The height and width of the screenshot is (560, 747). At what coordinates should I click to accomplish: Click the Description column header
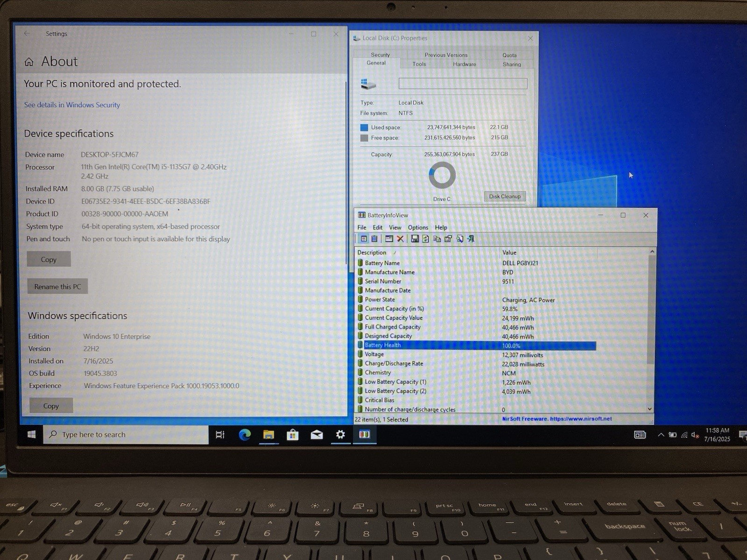427,252
